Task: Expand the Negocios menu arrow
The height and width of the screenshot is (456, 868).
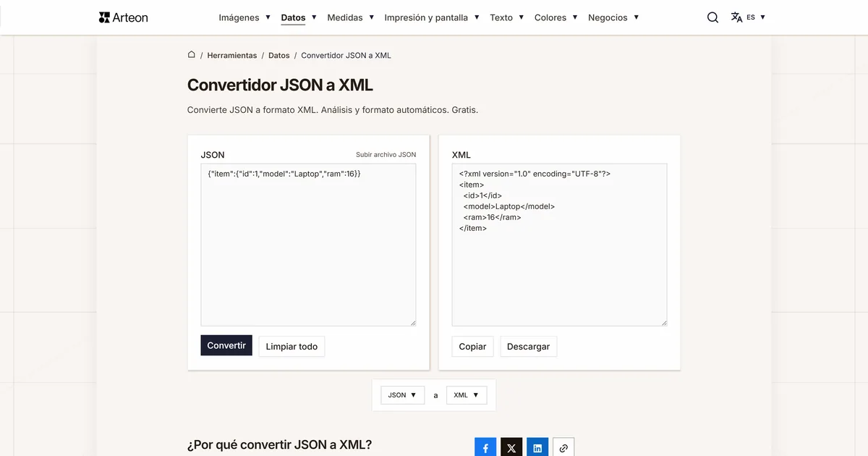Action: (636, 17)
